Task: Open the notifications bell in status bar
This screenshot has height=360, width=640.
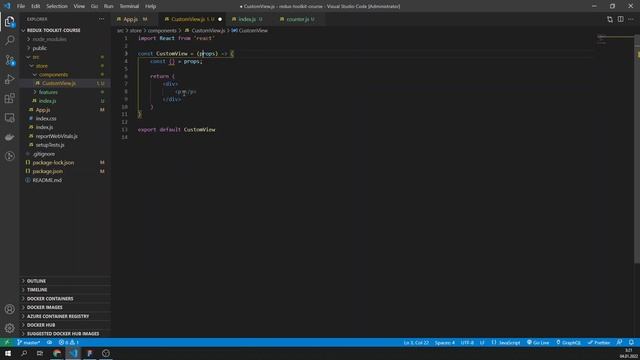Action: click(x=631, y=342)
